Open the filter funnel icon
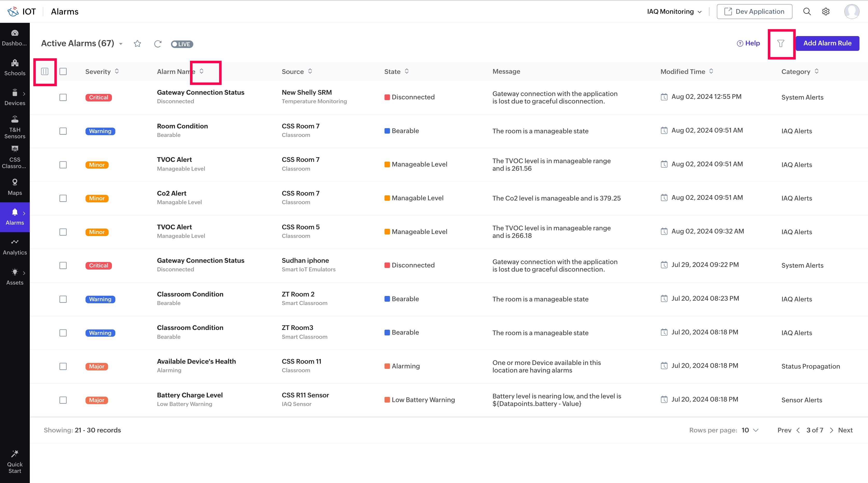 click(x=780, y=44)
